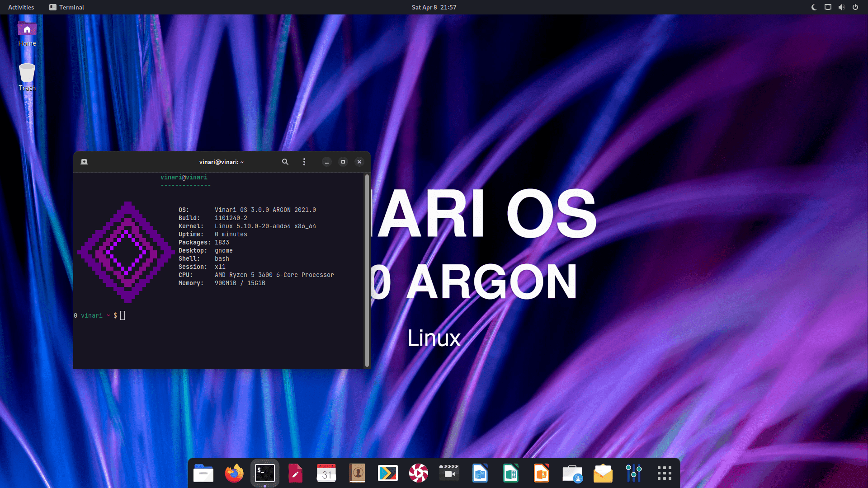Image resolution: width=868 pixels, height=488 pixels.
Task: Click the Shell value 'bash'
Action: 222,258
